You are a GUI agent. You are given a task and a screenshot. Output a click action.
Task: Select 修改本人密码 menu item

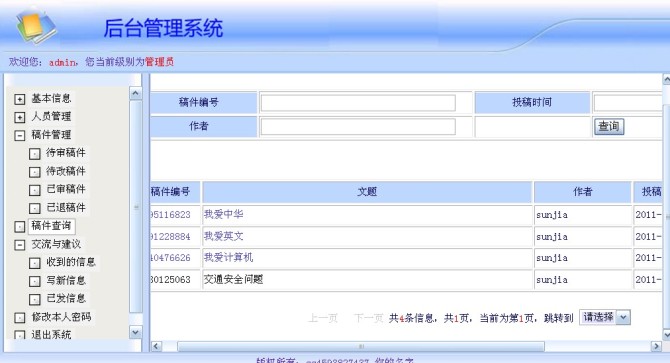[x=61, y=317]
